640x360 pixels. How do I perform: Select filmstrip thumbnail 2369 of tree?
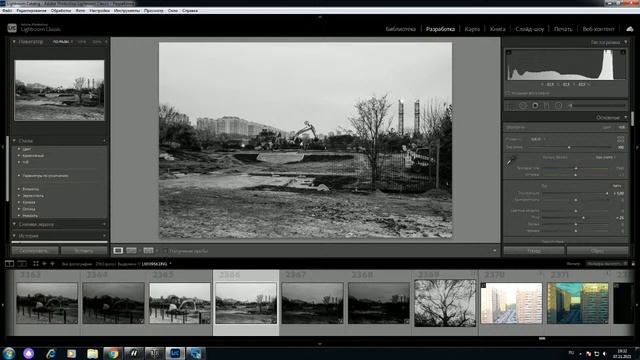coord(445,303)
